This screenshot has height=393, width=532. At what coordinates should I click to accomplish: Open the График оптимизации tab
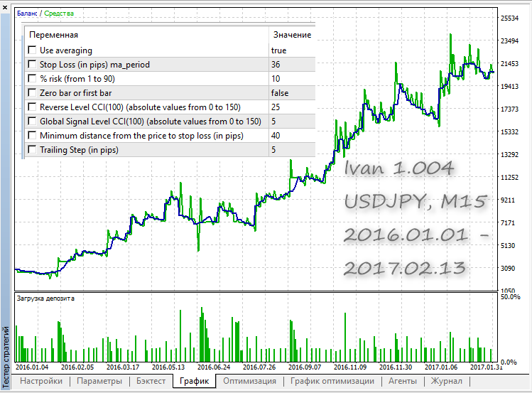pos(332,381)
